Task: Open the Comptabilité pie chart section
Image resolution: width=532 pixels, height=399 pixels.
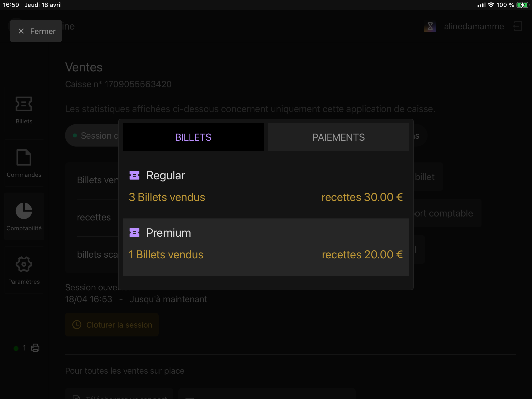Action: click(24, 217)
